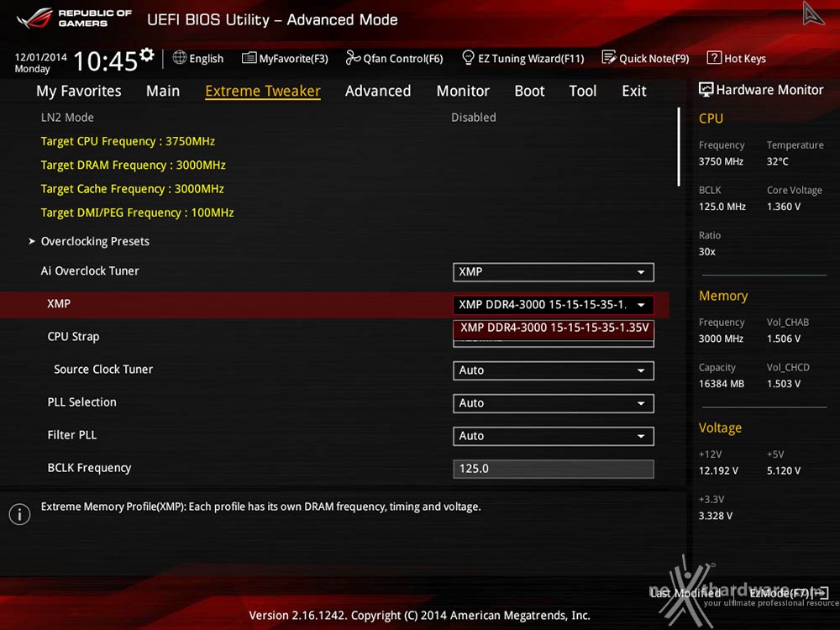Image resolution: width=840 pixels, height=630 pixels.
Task: Click the Ai Overclock Tuner label
Action: click(x=90, y=271)
